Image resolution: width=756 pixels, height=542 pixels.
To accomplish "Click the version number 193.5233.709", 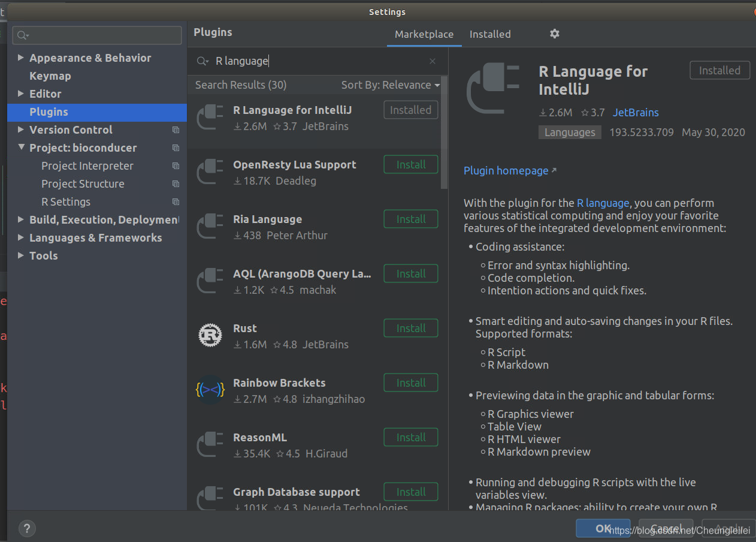I will [x=642, y=133].
